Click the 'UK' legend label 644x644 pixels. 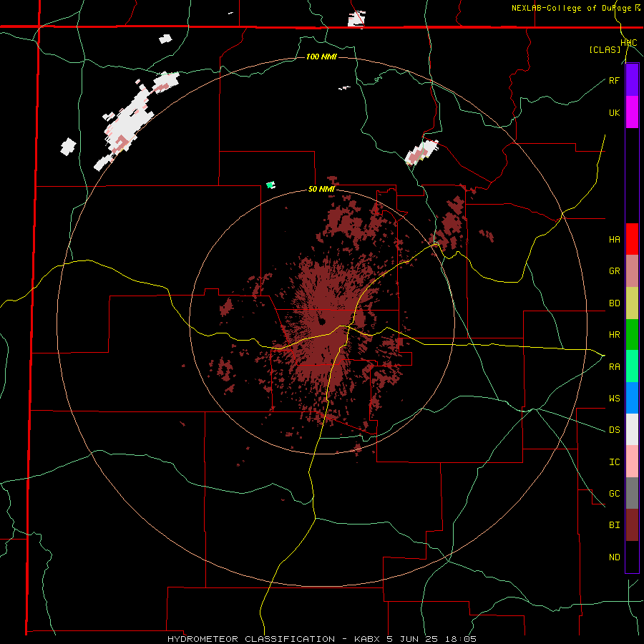pos(614,112)
